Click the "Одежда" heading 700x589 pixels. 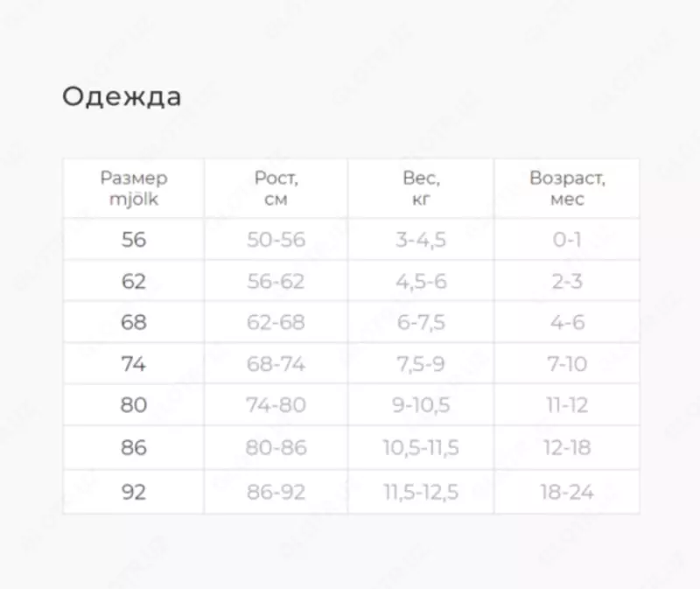122,96
